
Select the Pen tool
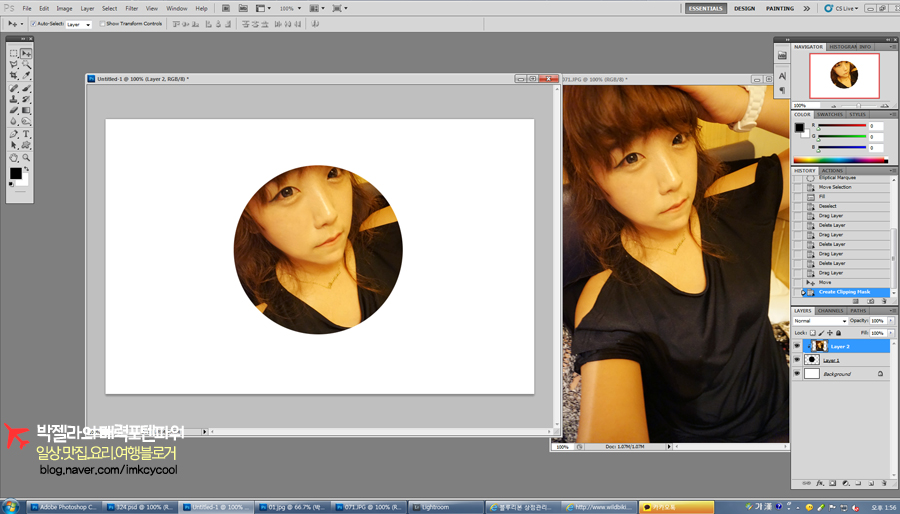[x=14, y=134]
